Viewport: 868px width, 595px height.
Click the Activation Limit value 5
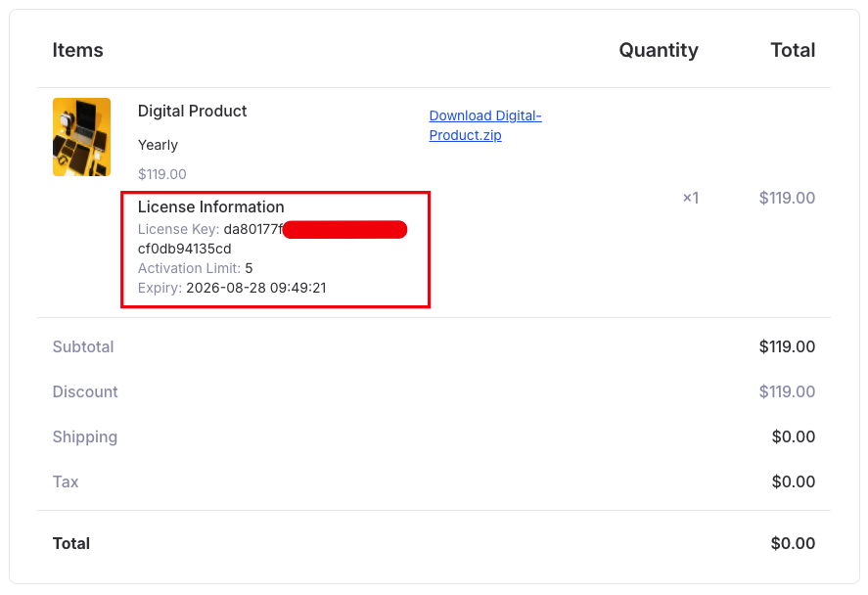[x=248, y=268]
